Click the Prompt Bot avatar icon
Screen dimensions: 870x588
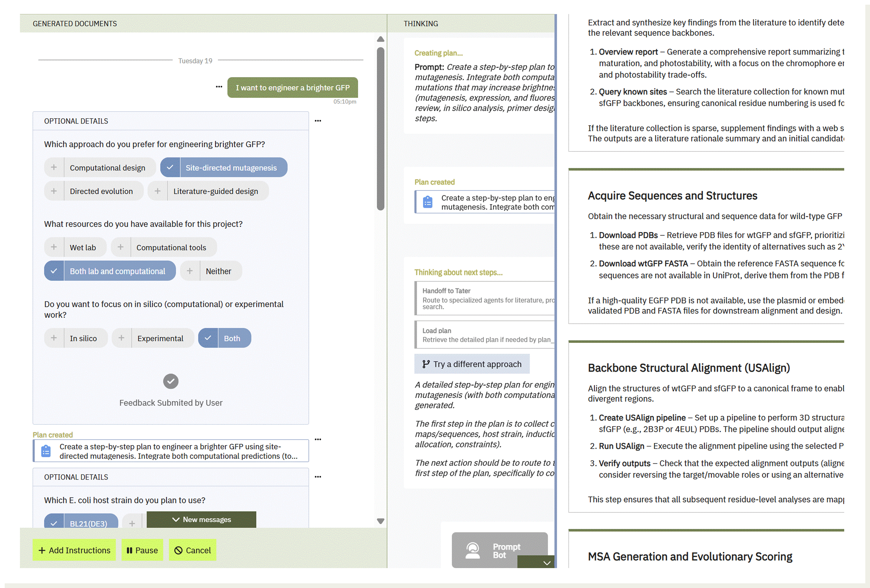tap(473, 551)
